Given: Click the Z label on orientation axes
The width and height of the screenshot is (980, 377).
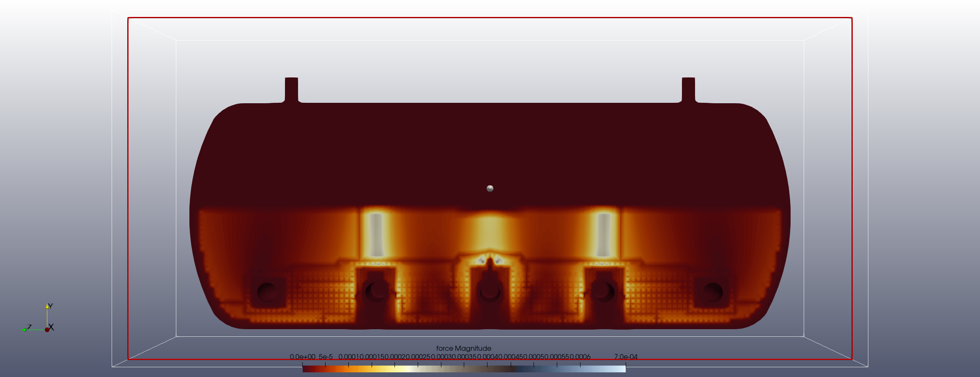Looking at the screenshot, I should (29, 327).
